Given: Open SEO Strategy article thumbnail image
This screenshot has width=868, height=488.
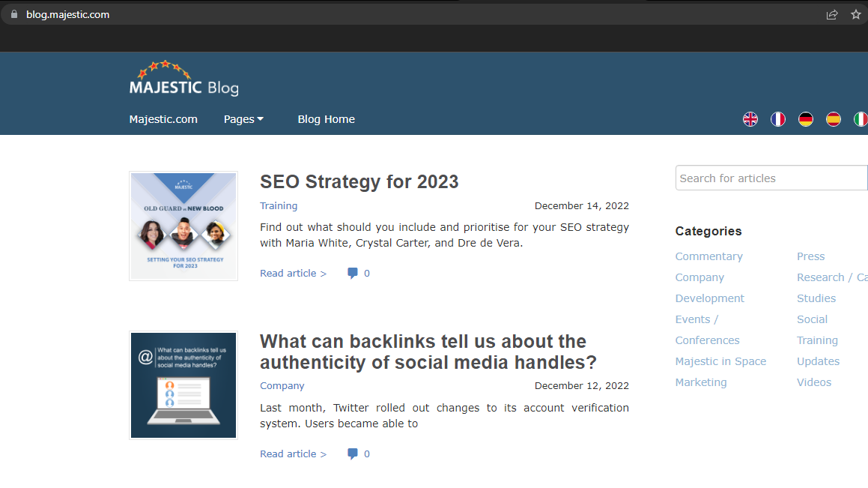Looking at the screenshot, I should pyautogui.click(x=183, y=226).
